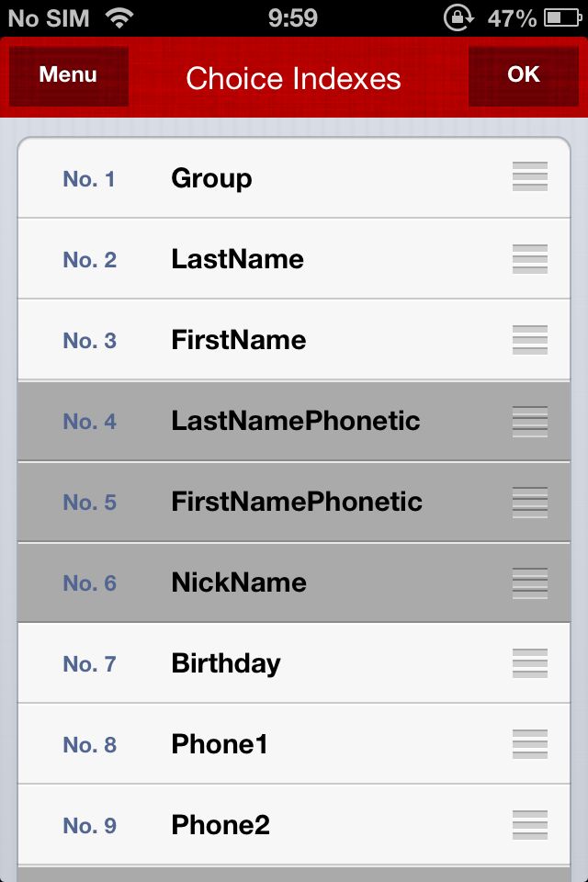The image size is (588, 882).
Task: Open the Menu button
Action: pyautogui.click(x=69, y=76)
